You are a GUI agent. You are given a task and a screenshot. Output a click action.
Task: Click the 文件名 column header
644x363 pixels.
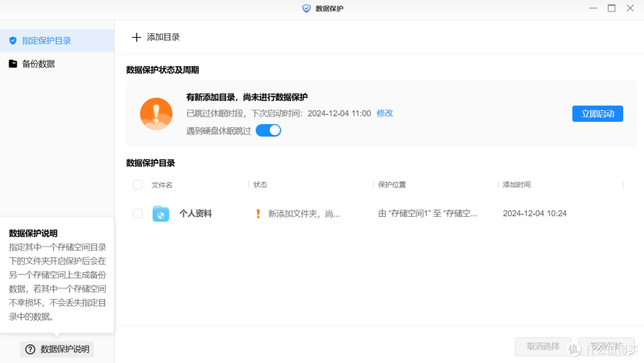pos(162,185)
